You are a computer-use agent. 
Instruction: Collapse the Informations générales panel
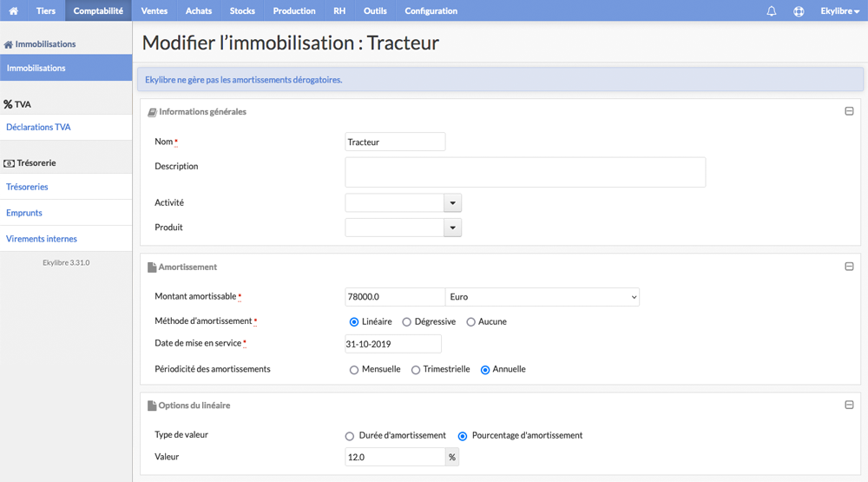coord(849,111)
